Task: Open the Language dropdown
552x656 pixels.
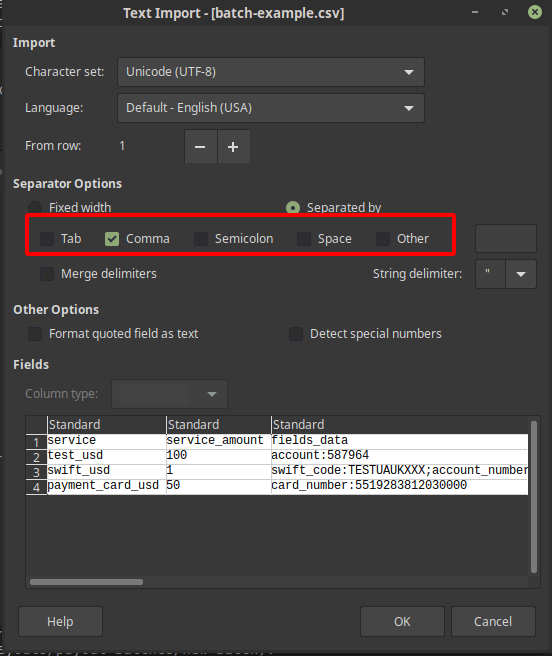Action: (x=271, y=108)
